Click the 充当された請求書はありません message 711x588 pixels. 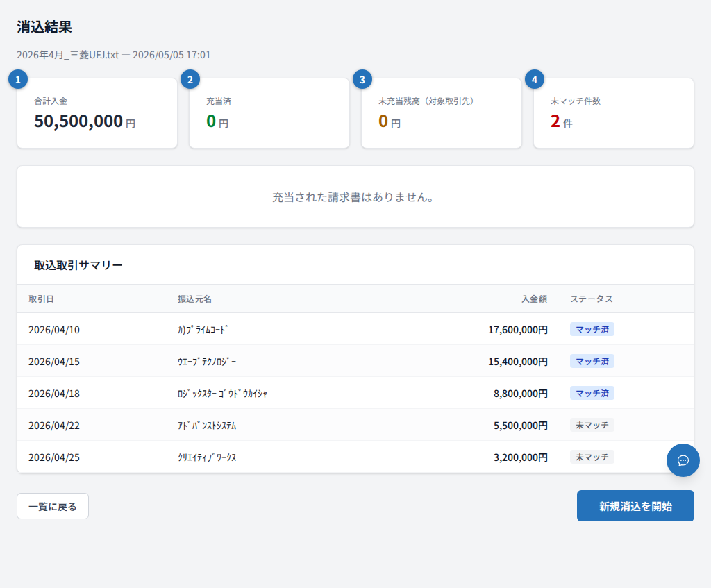(x=353, y=197)
